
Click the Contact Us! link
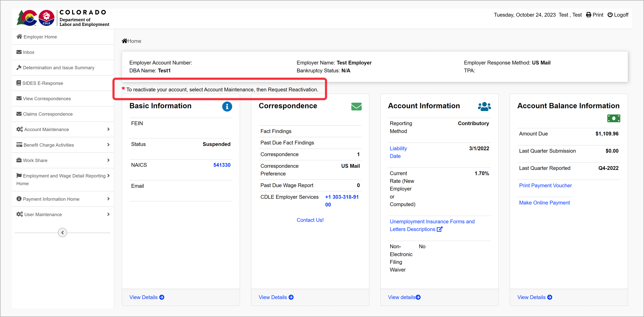coord(310,220)
